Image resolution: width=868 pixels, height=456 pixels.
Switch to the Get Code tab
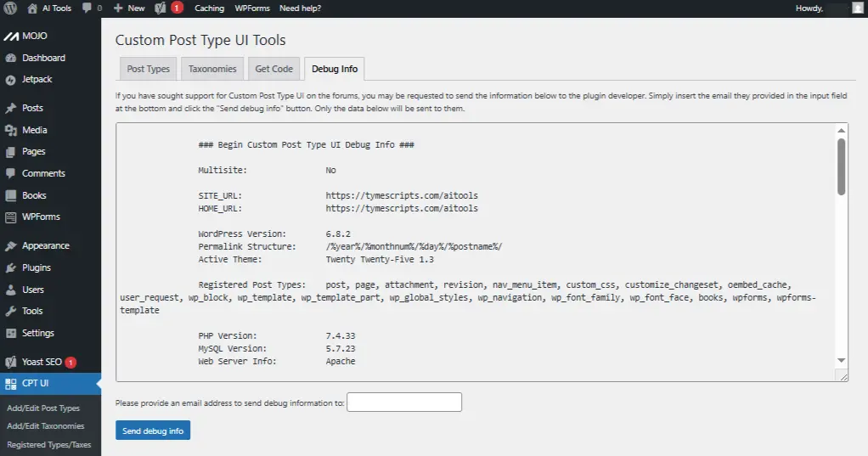(273, 69)
